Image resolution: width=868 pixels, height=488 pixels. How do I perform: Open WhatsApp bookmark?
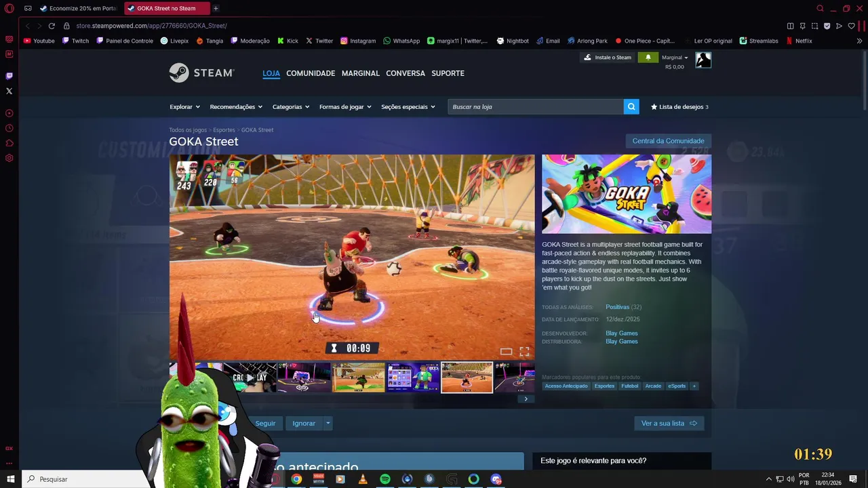coord(401,41)
